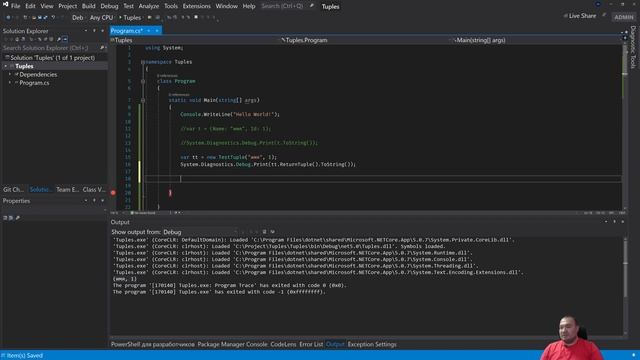Open the Exception Settings tab
This screenshot has height=360, width=640.
[x=372, y=344]
